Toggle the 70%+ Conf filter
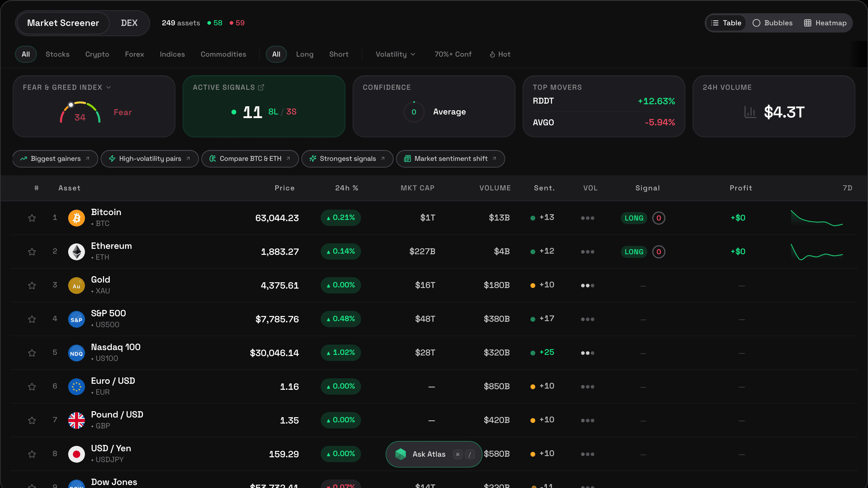Screen dimensions: 868x488 [x=453, y=54]
